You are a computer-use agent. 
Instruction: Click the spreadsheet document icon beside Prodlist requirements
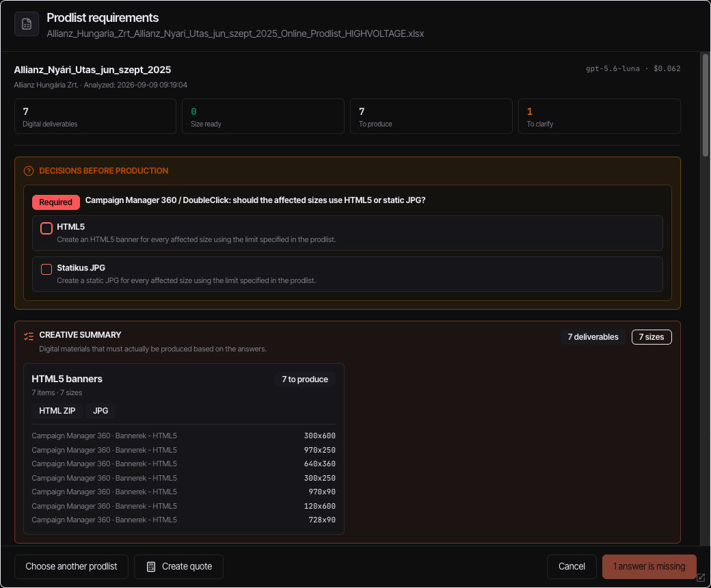pos(26,24)
